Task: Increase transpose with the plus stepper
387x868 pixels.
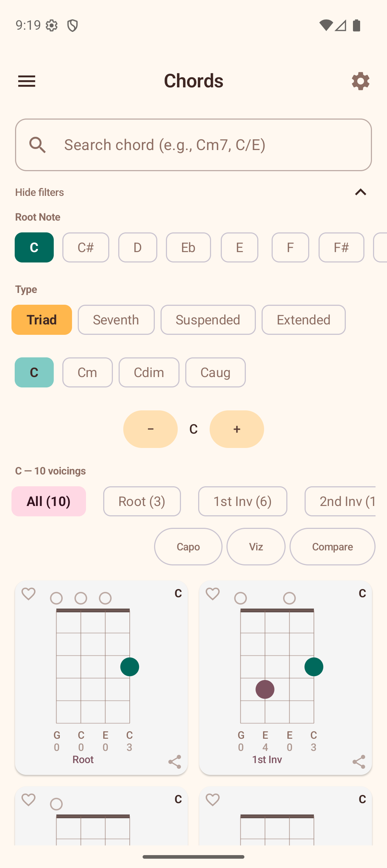Action: [x=236, y=429]
